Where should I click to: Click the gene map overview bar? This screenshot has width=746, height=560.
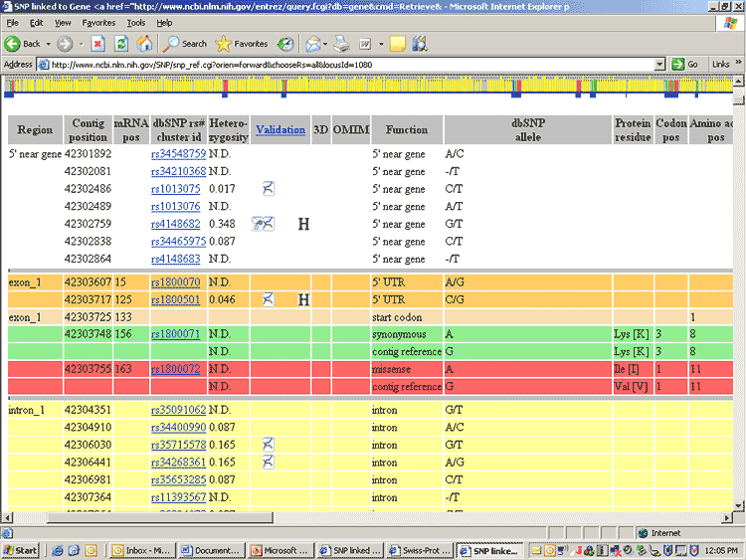tap(368, 88)
